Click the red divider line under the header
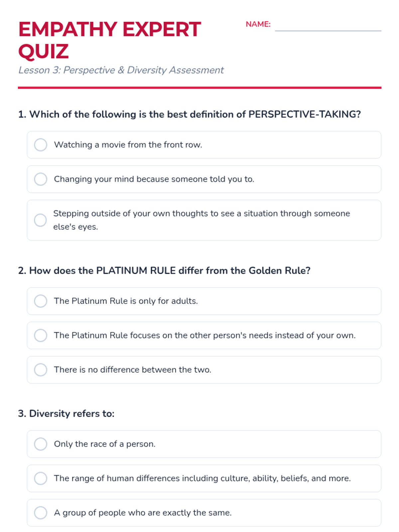Viewport: 399px width, 532px height. [x=199, y=88]
